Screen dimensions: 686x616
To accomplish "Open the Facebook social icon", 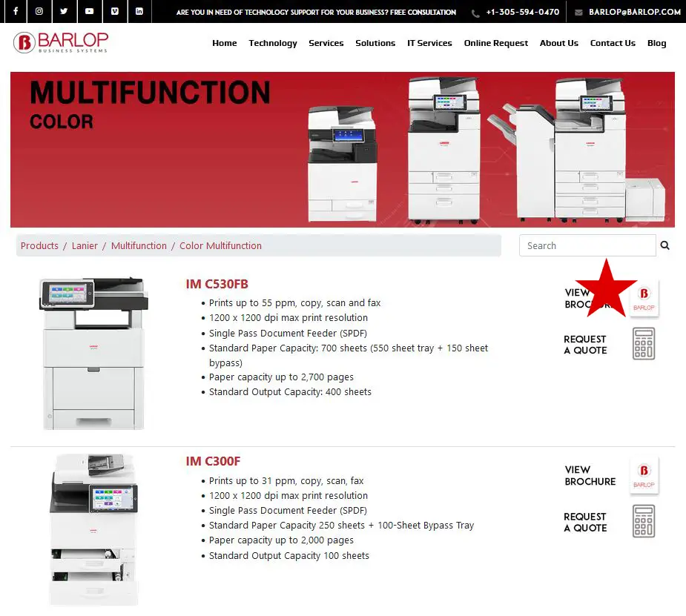I will (x=15, y=12).
